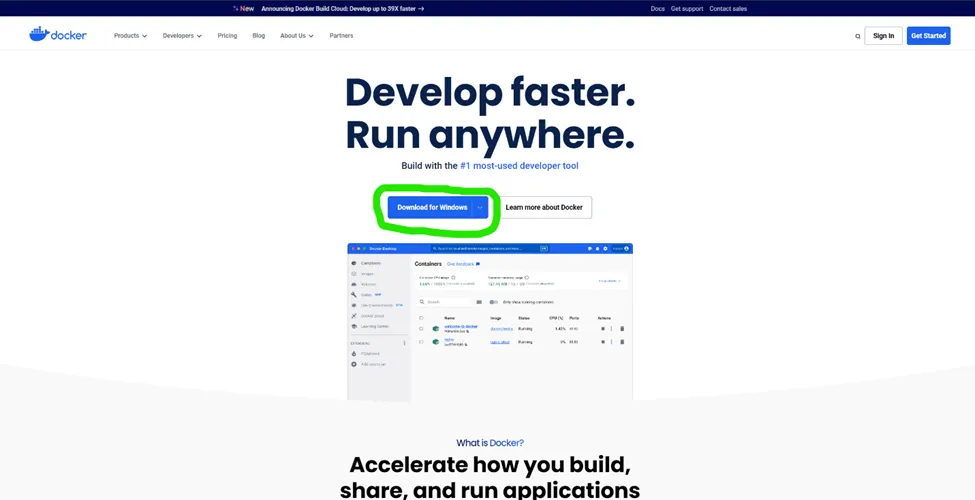Viewport: 975px width, 500px height.
Task: Expand the About Us menu
Action: click(297, 35)
